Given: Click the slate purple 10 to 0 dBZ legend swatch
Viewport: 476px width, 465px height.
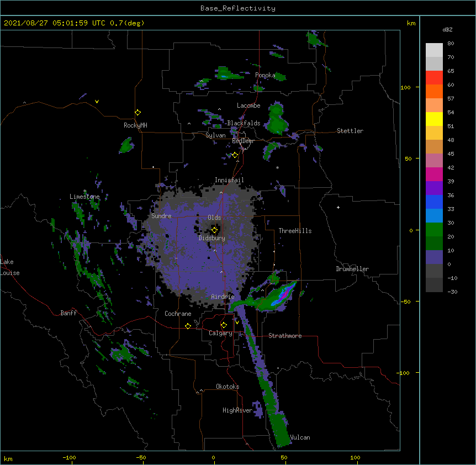Looking at the screenshot, I should click(x=434, y=257).
